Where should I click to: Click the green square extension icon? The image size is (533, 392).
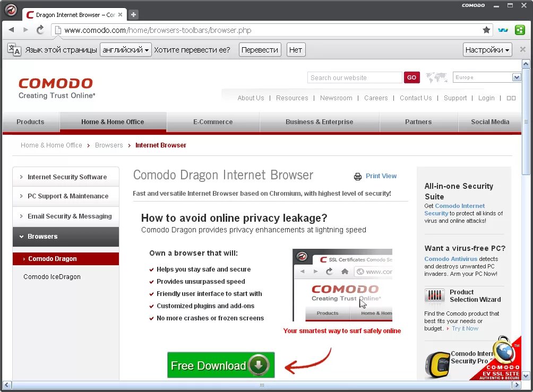pyautogui.click(x=520, y=30)
